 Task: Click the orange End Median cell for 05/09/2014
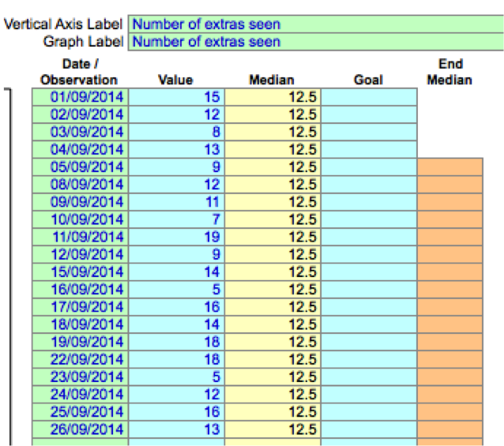(450, 167)
